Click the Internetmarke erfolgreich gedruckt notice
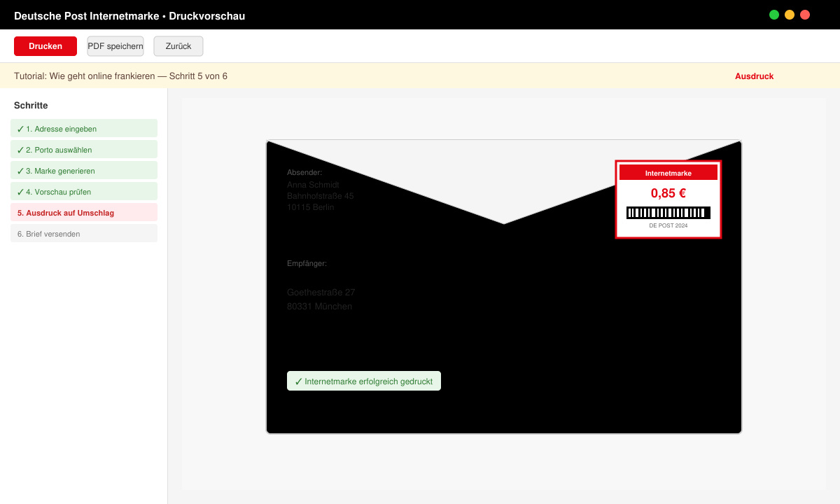The width and height of the screenshot is (840, 504). (364, 381)
